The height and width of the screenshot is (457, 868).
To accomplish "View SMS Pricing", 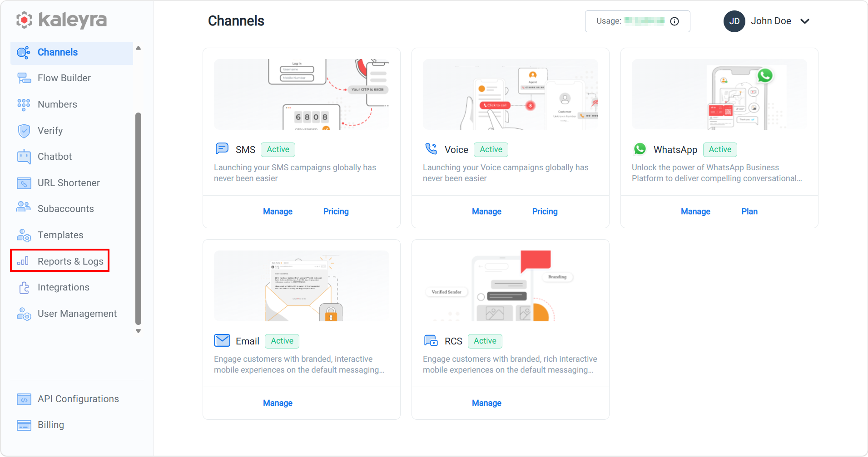I will click(336, 211).
